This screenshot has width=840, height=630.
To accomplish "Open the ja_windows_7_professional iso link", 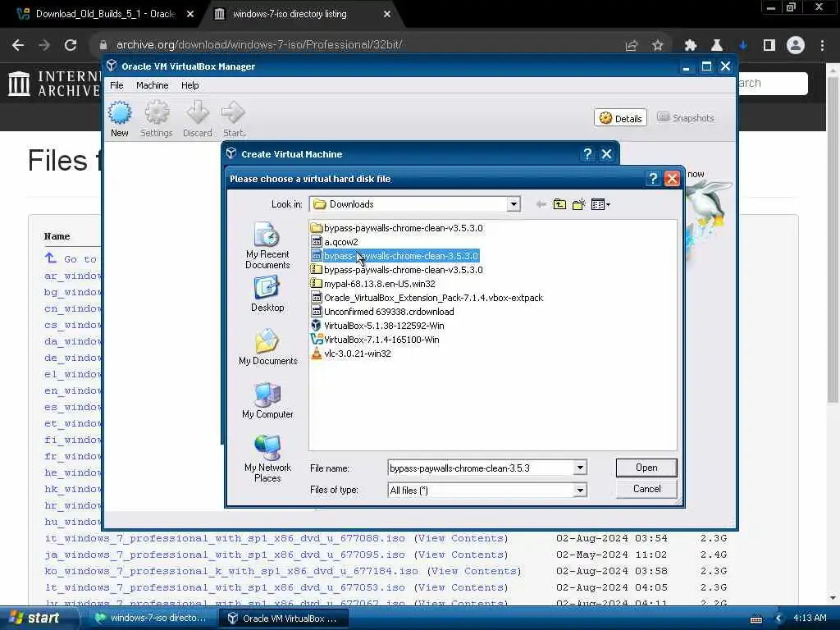I will click(225, 555).
